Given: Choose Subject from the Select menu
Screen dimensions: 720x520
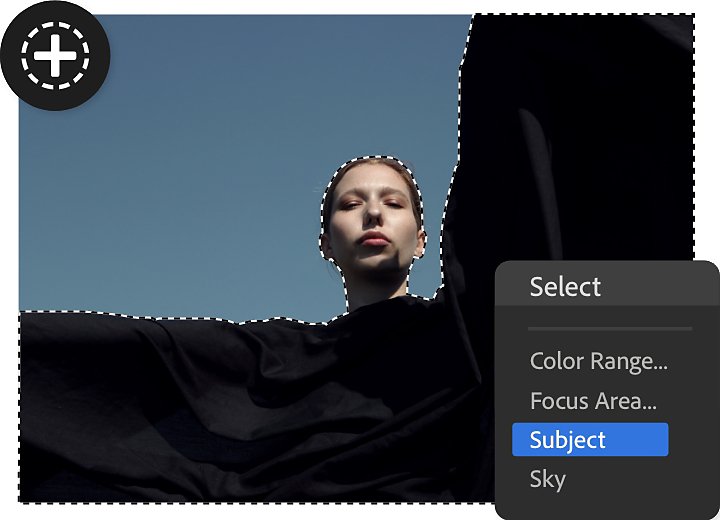Looking at the screenshot, I should [590, 440].
